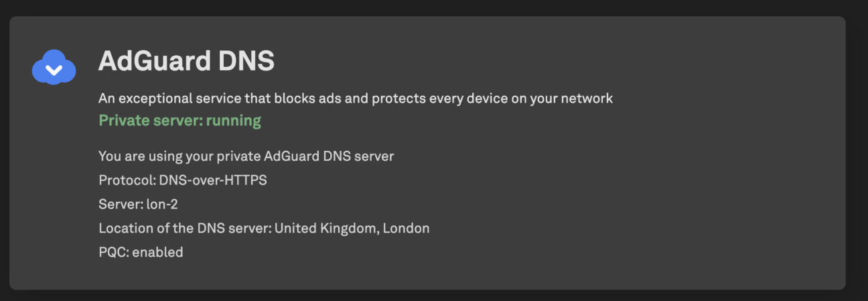Select the private AdGuard DNS server sentence
The image size is (868, 301).
(x=246, y=156)
